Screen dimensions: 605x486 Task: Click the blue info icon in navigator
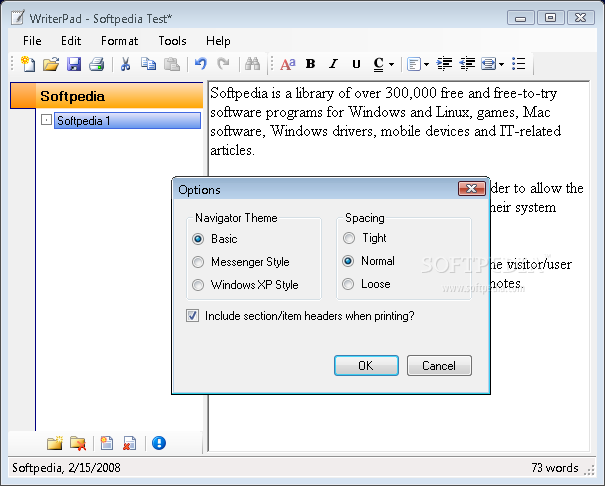(159, 443)
